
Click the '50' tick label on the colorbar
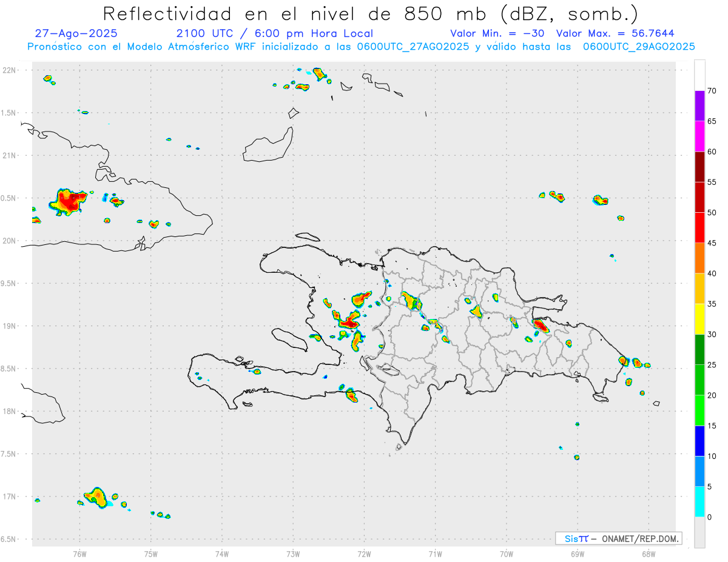tap(712, 212)
